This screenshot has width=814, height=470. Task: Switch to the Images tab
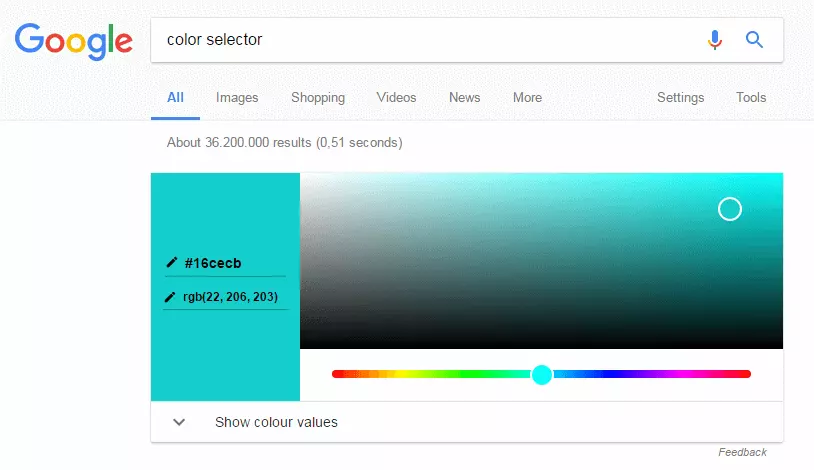pos(237,98)
